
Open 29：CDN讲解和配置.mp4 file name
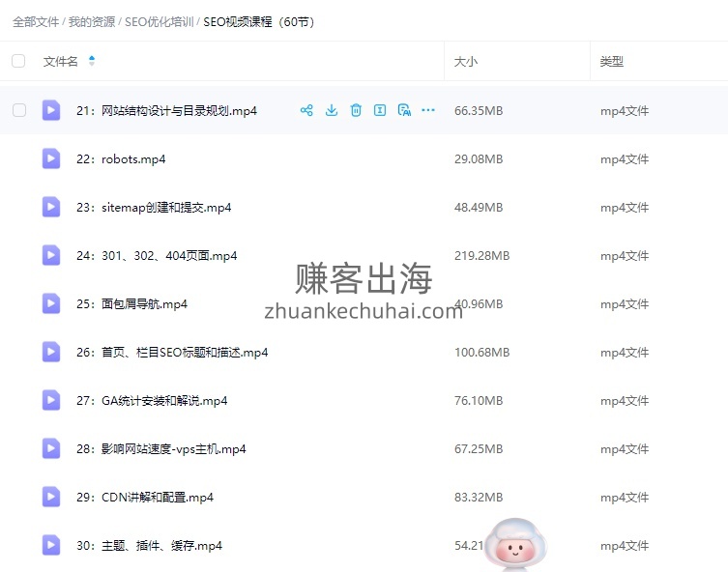[x=158, y=497]
